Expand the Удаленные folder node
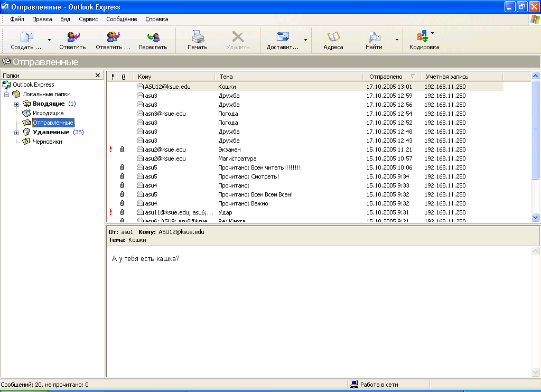Image resolution: width=541 pixels, height=392 pixels. 16,133
